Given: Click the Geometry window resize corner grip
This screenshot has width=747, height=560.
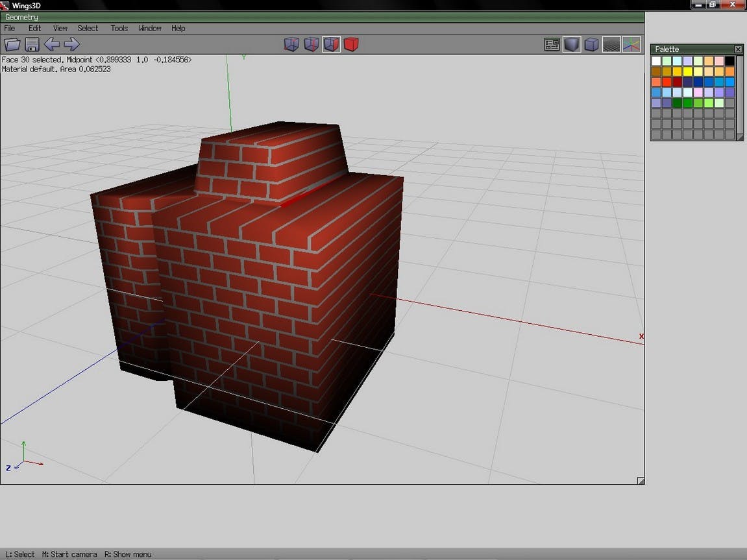Looking at the screenshot, I should [641, 480].
